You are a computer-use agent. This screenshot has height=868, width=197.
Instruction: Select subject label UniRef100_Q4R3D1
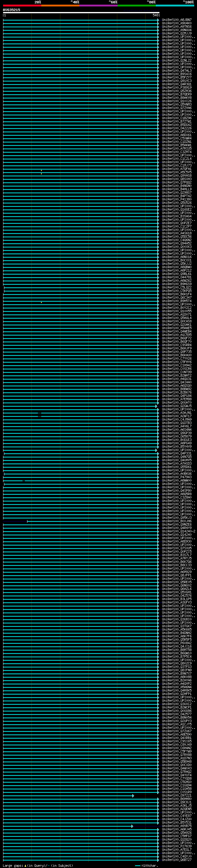pos(176,84)
